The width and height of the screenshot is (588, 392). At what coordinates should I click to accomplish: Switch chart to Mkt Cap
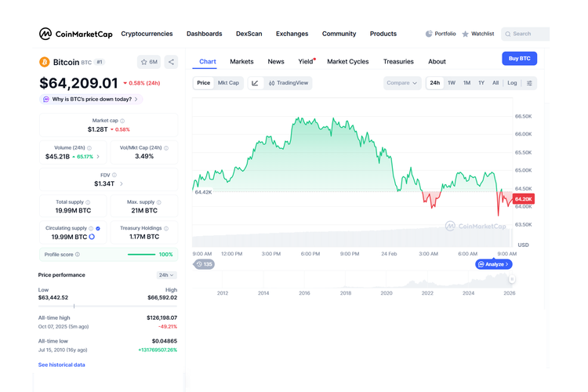tap(228, 83)
